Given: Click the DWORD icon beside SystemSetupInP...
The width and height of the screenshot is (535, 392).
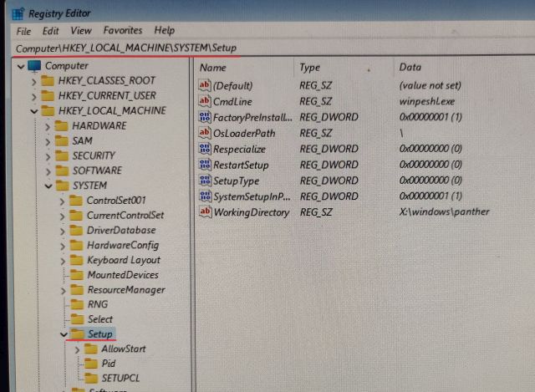Looking at the screenshot, I should (205, 196).
